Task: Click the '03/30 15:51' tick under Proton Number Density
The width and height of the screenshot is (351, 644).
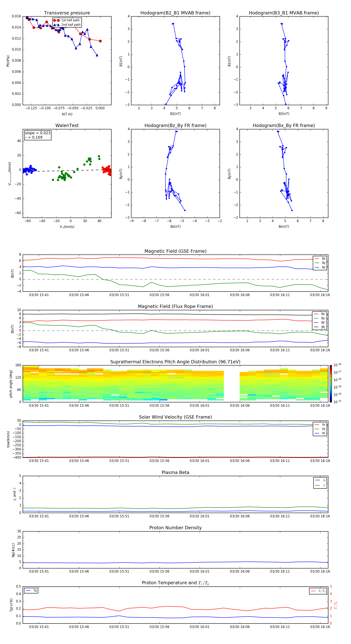Action: click(x=119, y=571)
